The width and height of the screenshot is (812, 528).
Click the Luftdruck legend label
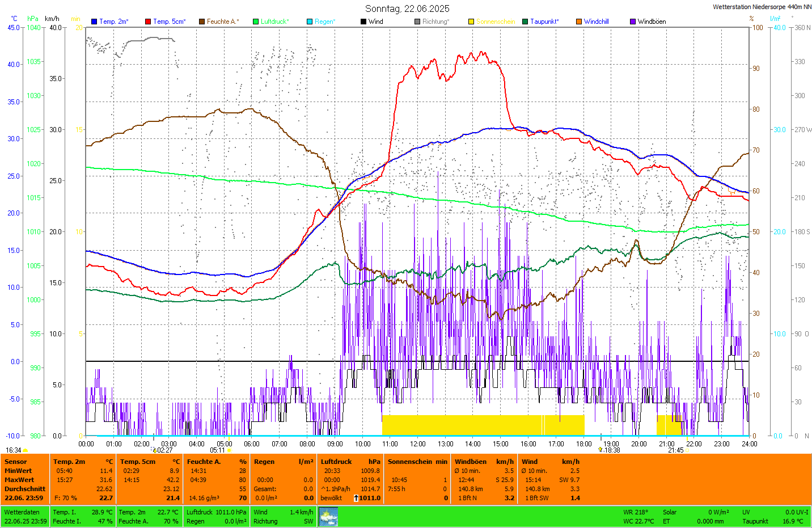274,22
